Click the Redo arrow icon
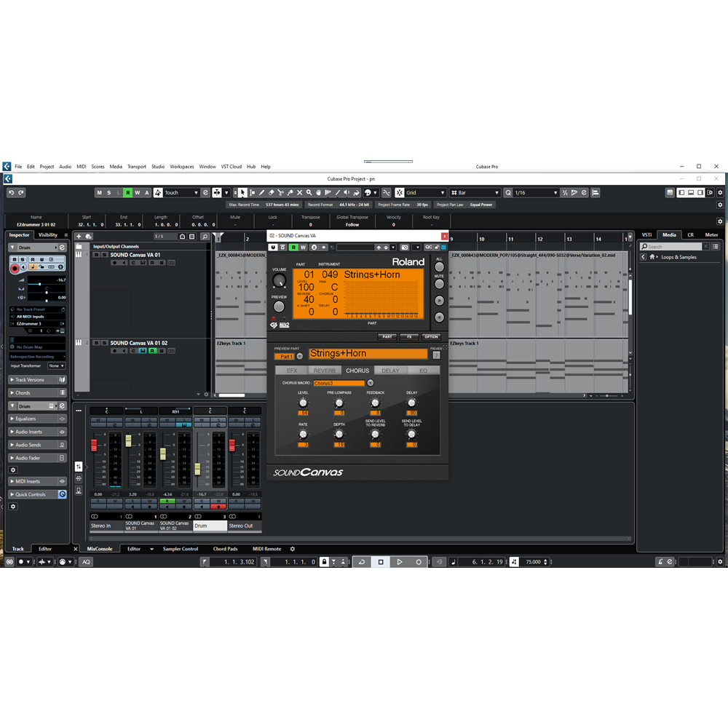 pyautogui.click(x=21, y=193)
